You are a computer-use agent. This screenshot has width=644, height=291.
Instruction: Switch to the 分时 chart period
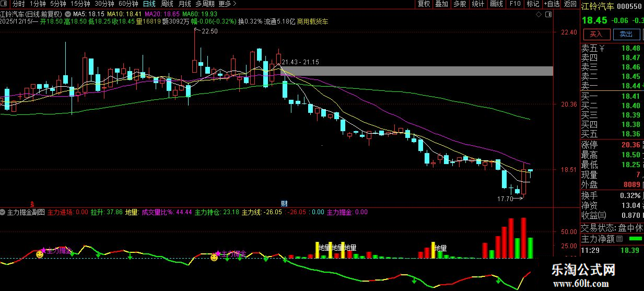coord(18,4)
